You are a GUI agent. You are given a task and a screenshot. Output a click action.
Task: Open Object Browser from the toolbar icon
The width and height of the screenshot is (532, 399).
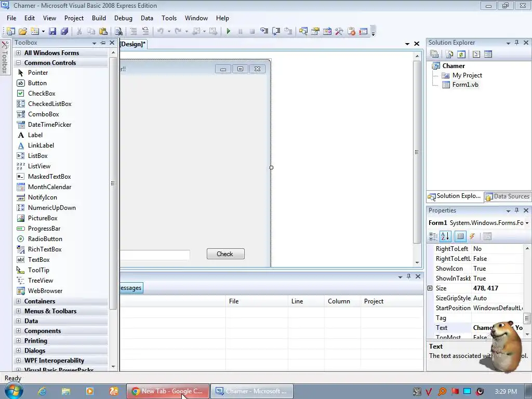coord(327,31)
